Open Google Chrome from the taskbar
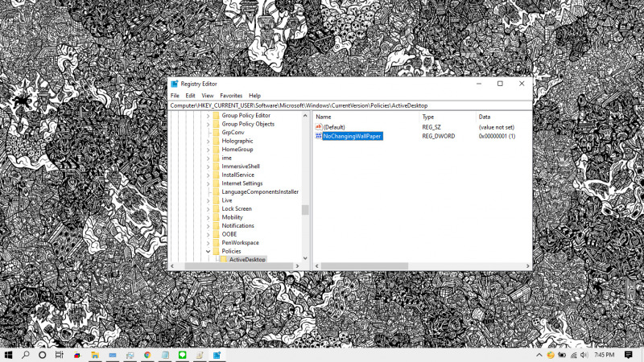Screen dimensions: 644x362 click(x=147, y=355)
